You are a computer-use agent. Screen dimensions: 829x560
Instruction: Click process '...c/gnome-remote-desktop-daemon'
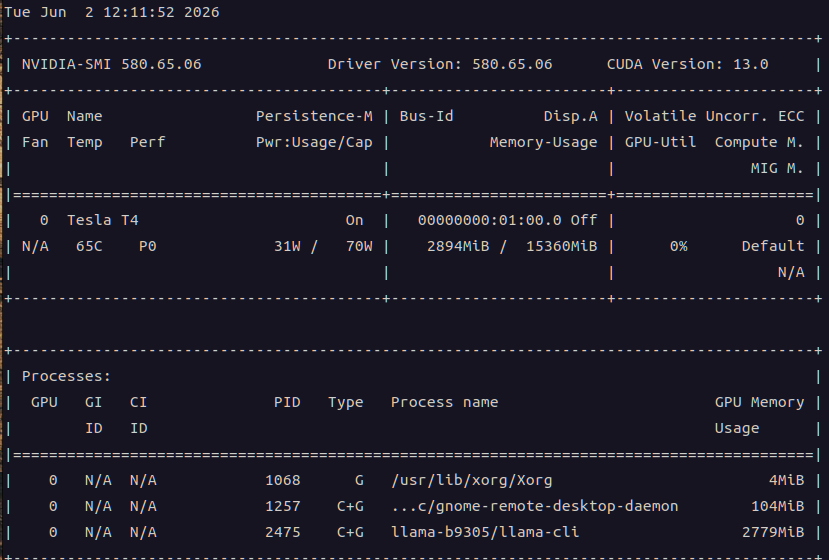click(x=535, y=507)
